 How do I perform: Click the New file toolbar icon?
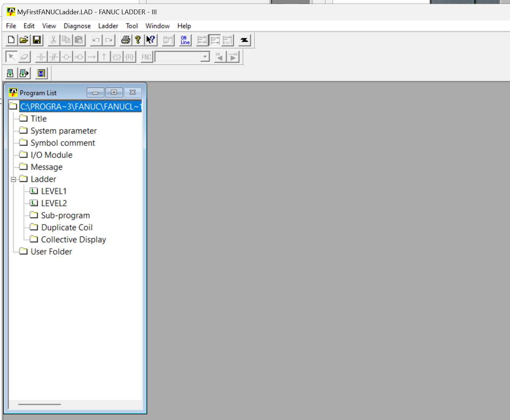point(11,40)
